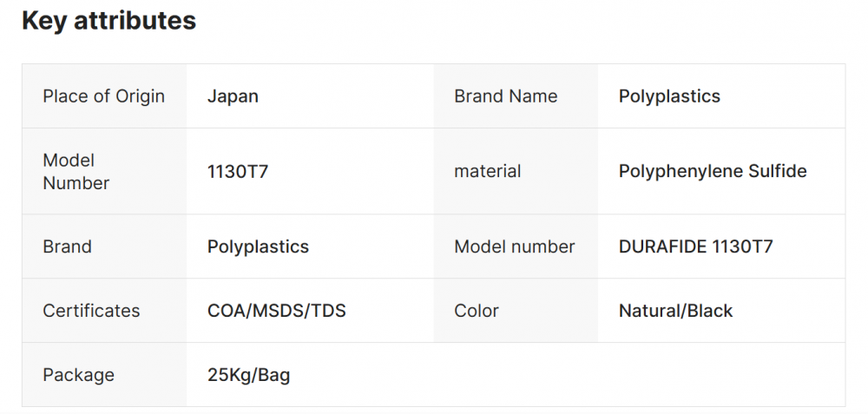Click the Key attributes heading

tap(108, 21)
